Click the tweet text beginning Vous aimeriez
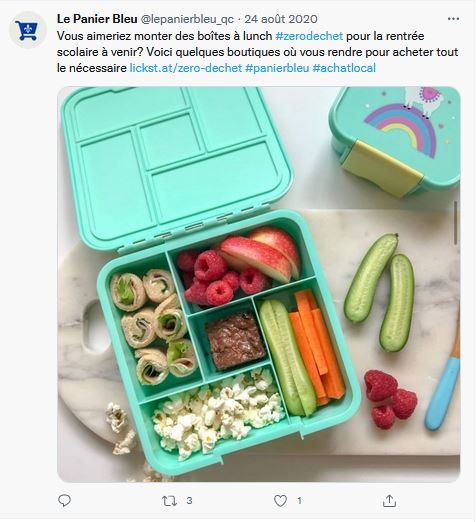476x522 pixels. pyautogui.click(x=257, y=52)
